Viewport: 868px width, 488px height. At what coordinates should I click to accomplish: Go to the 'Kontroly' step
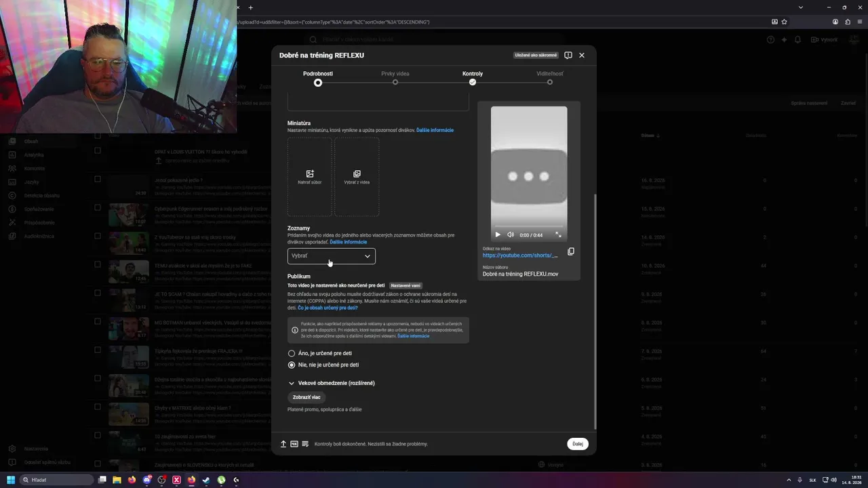coord(473,78)
